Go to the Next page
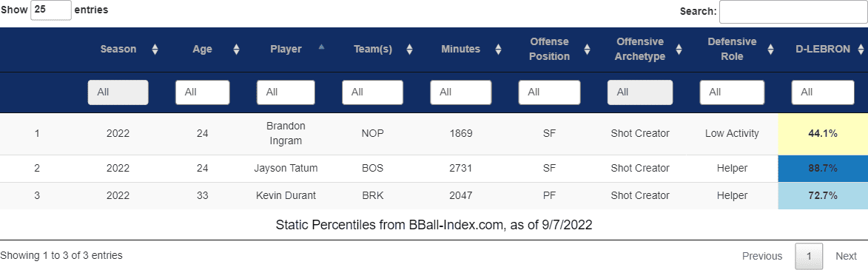The width and height of the screenshot is (868, 270). coord(846,256)
